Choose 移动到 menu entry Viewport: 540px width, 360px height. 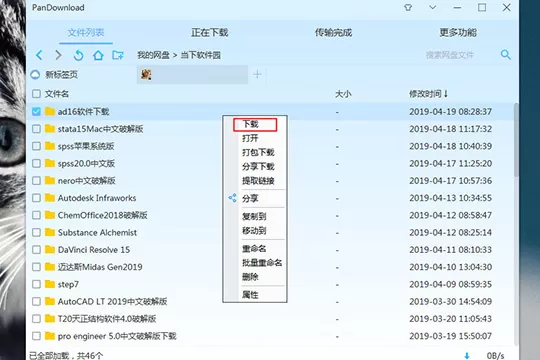(254, 230)
